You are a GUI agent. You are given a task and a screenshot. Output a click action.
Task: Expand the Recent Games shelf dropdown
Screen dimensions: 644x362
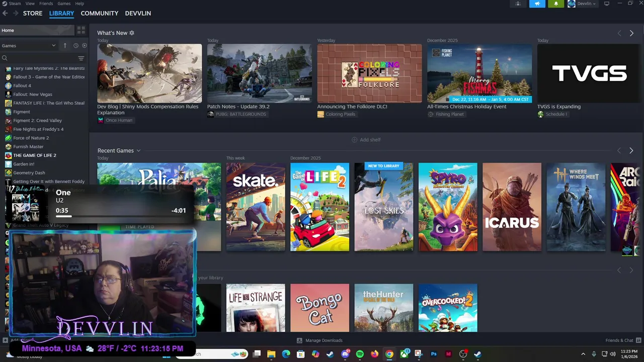[138, 150]
